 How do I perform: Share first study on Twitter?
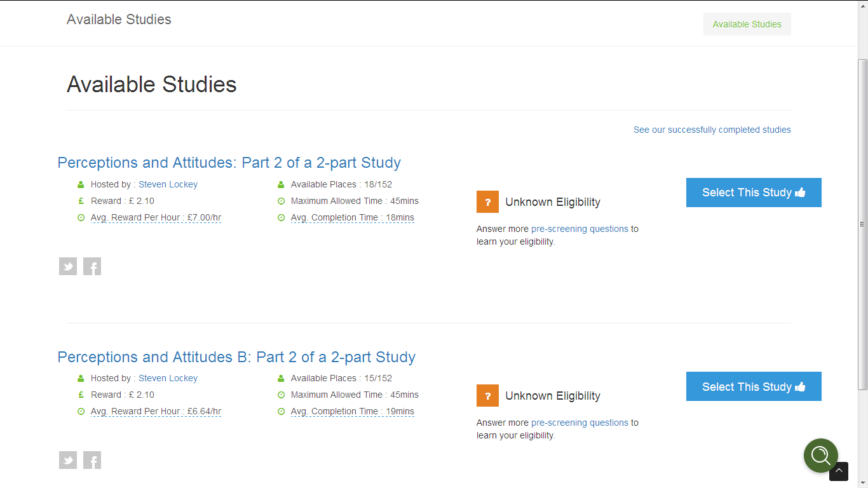(x=68, y=266)
